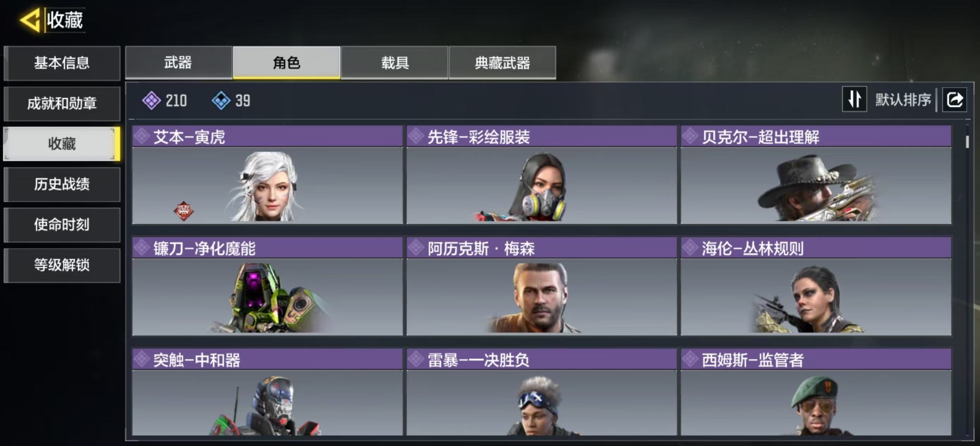This screenshot has width=980, height=446.
Task: Click the purple epic rarity count icon
Action: tap(151, 101)
